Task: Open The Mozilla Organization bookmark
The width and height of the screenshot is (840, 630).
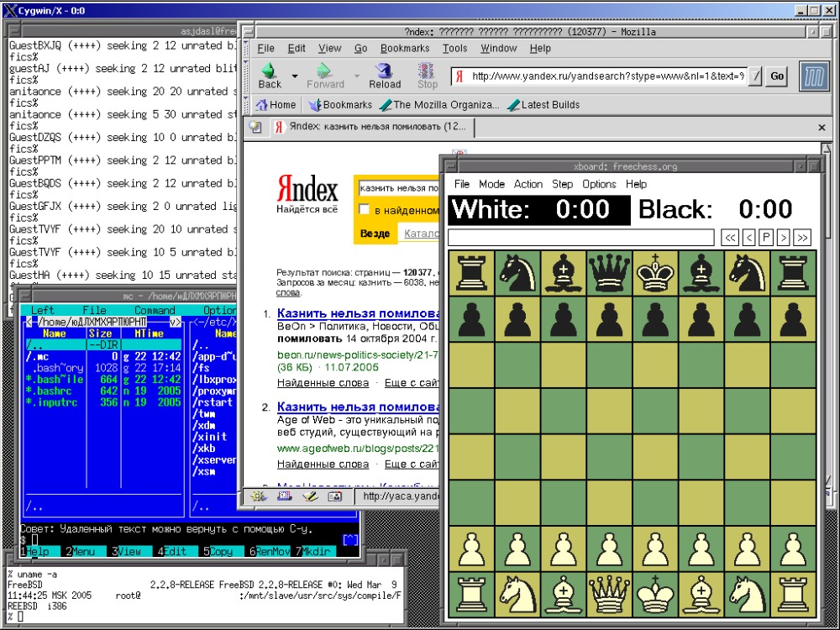Action: click(439, 104)
